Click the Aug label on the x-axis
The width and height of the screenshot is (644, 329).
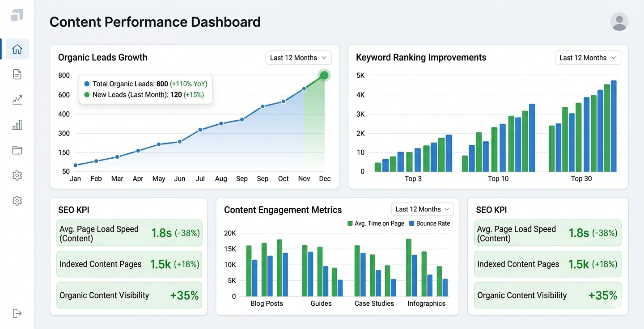click(221, 179)
